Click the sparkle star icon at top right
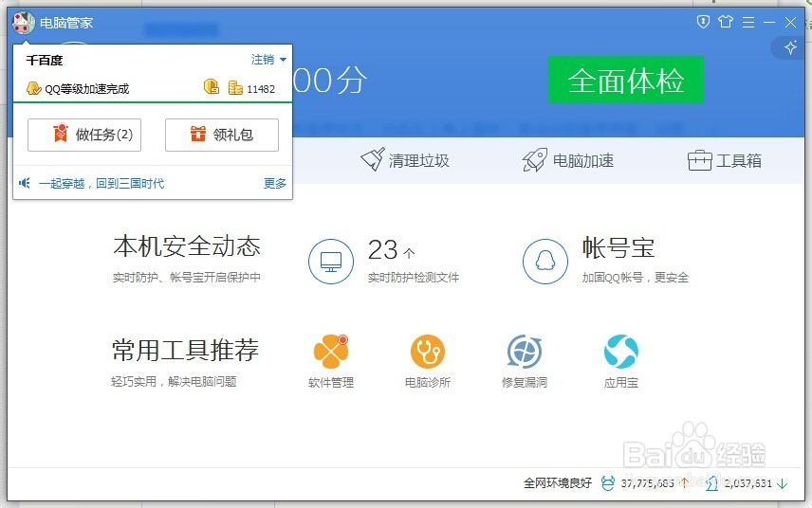 point(790,47)
